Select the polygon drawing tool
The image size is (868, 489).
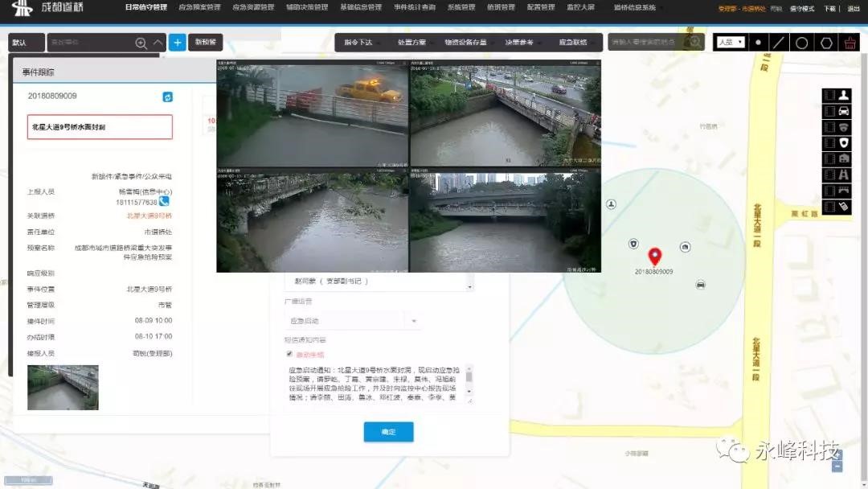(x=826, y=42)
